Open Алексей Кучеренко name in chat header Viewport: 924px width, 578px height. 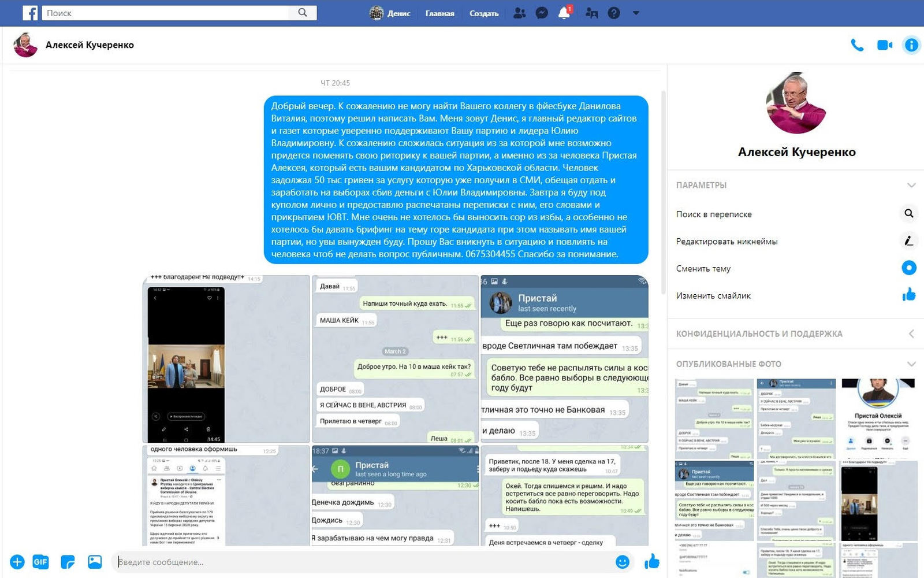(x=90, y=45)
